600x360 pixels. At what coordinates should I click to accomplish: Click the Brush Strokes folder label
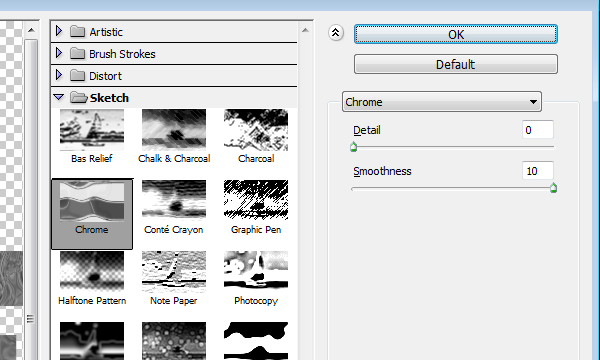(122, 54)
